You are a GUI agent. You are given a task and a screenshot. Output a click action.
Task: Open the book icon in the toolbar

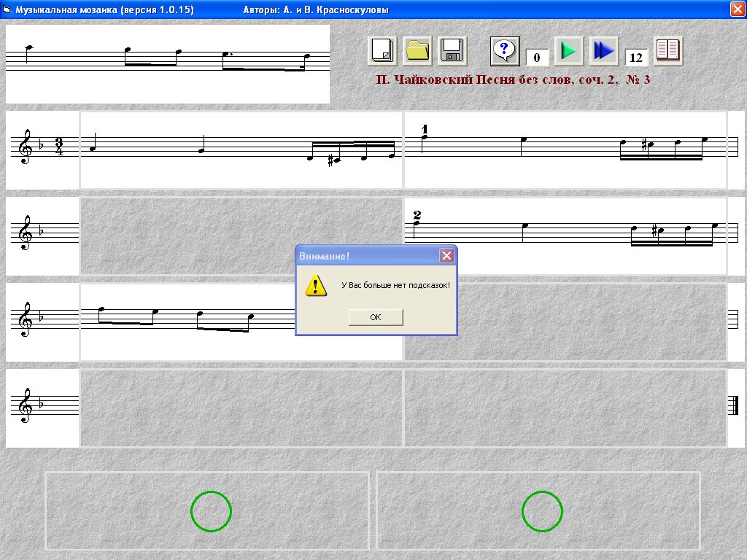pyautogui.click(x=668, y=50)
